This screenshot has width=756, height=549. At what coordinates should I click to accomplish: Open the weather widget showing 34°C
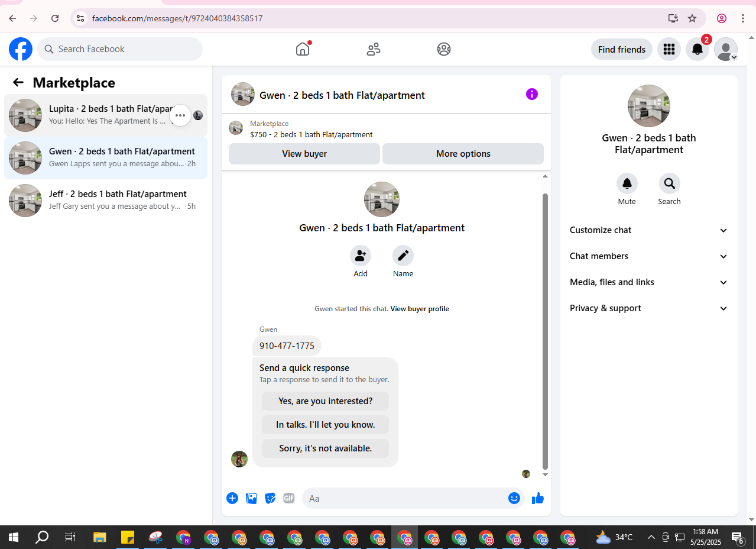coord(615,537)
